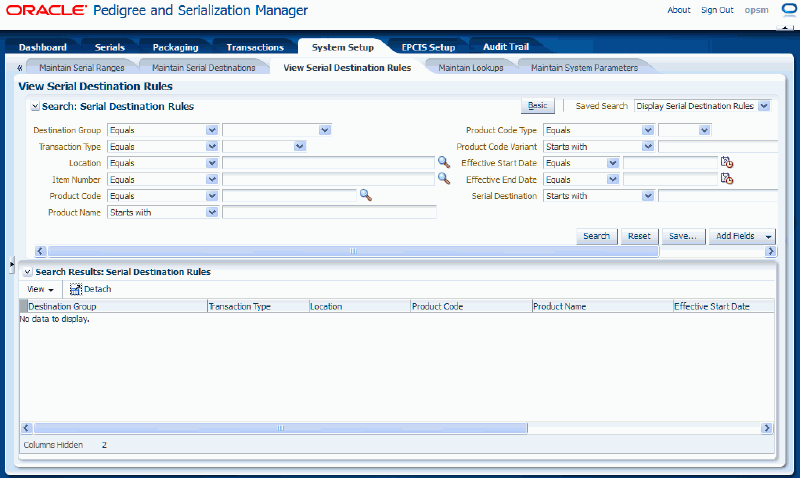Image resolution: width=800 pixels, height=478 pixels.
Task: Click the Product Name column header
Action: (602, 306)
